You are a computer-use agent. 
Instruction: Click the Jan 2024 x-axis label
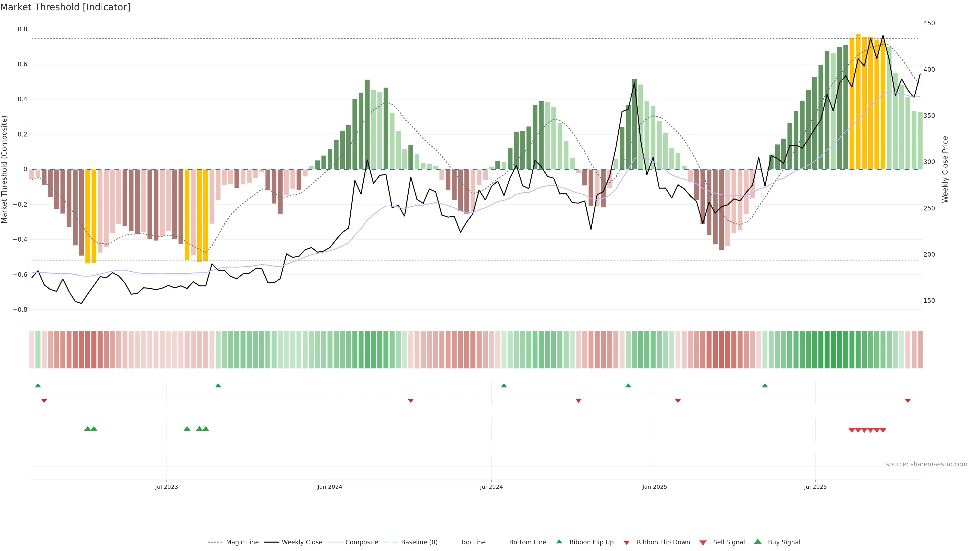[x=330, y=487]
